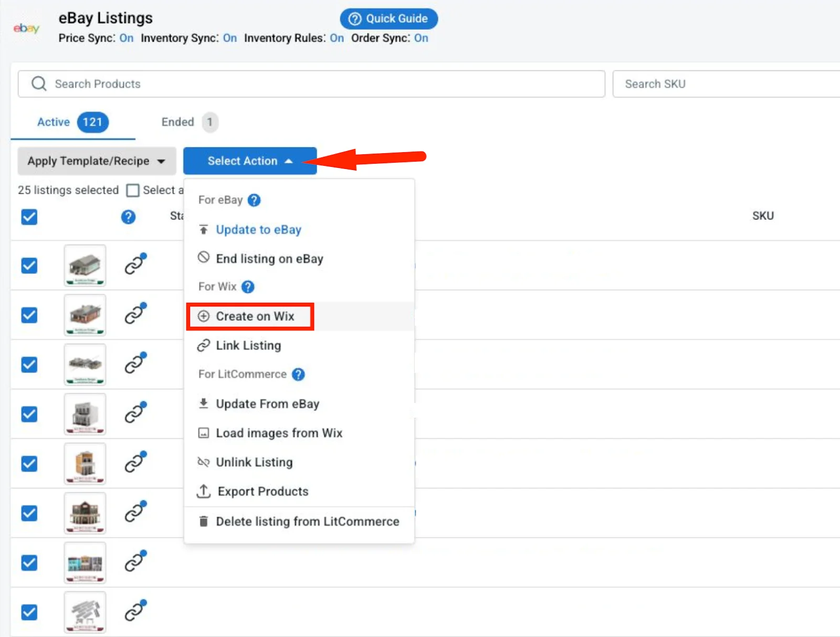
Task: Uncheck the bottom product row checkbox
Action: tap(29, 612)
